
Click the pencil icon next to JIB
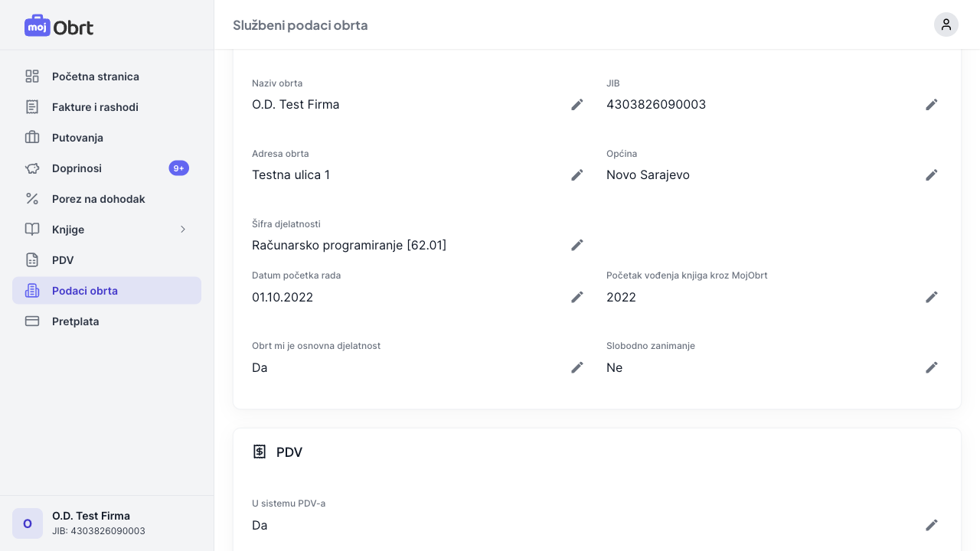coord(932,104)
